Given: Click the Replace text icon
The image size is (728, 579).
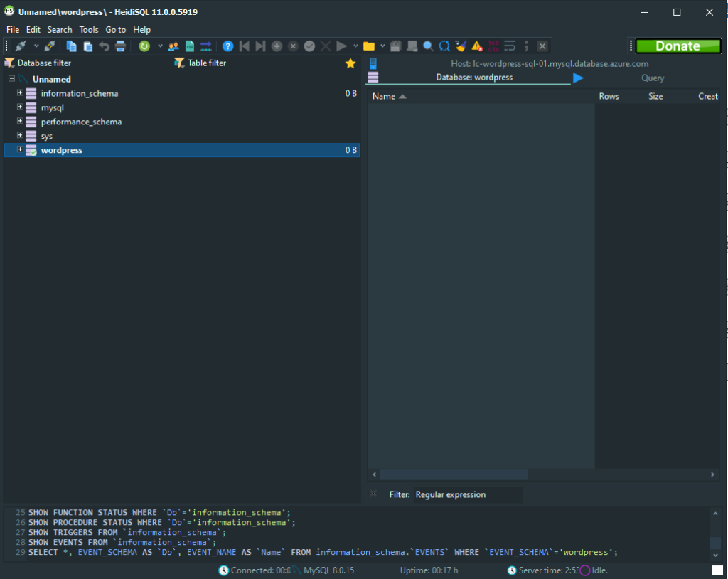Looking at the screenshot, I should coord(444,46).
